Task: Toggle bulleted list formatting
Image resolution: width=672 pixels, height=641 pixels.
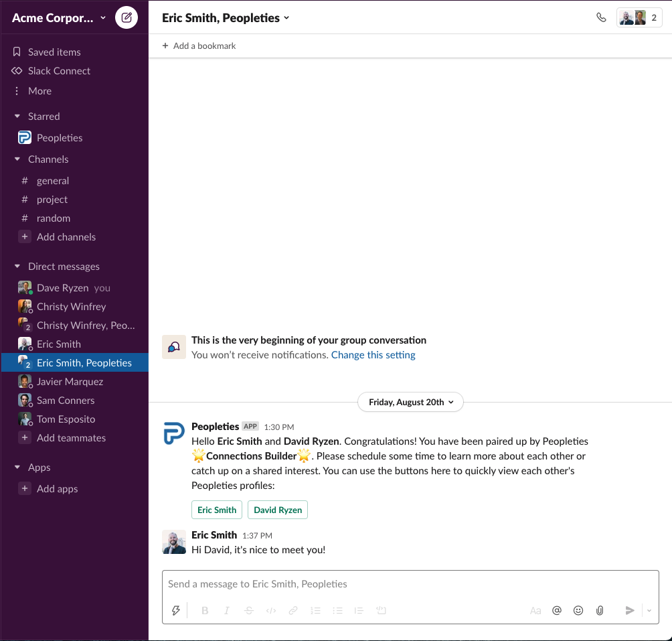Action: coord(338,611)
